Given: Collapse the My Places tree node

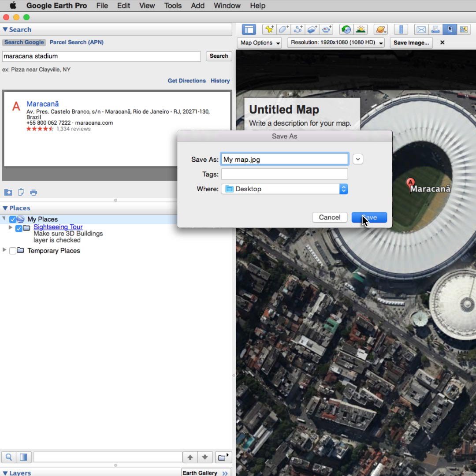Looking at the screenshot, I should pyautogui.click(x=4, y=218).
